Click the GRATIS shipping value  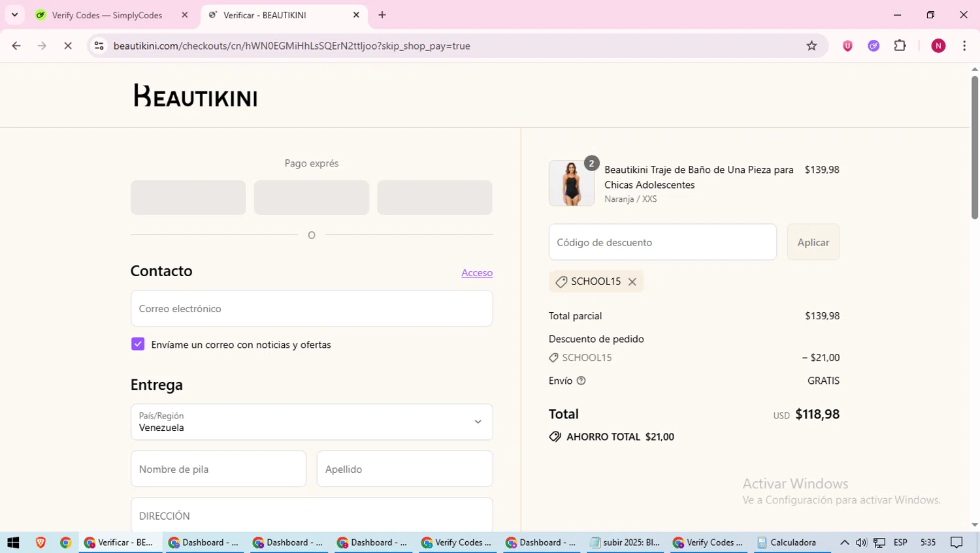(823, 381)
